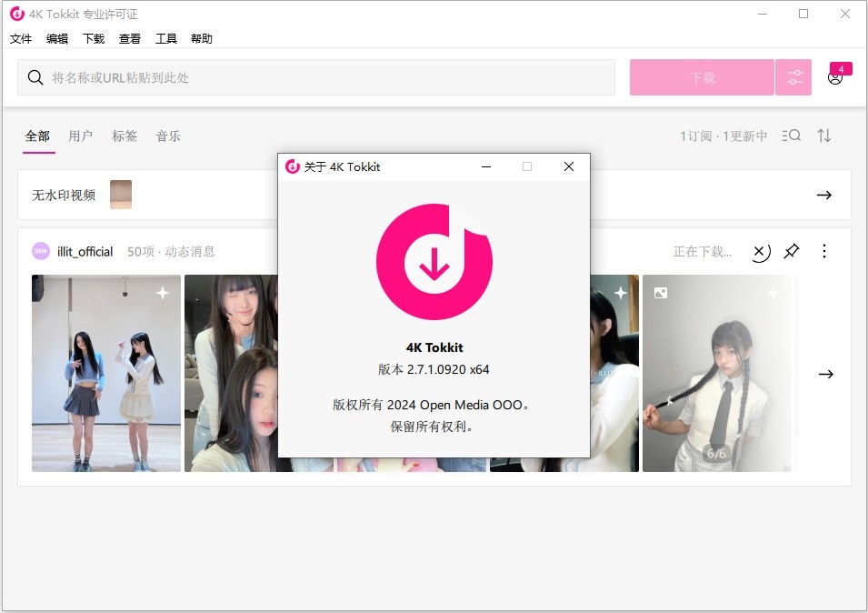The width and height of the screenshot is (868, 613).
Task: Click 4K Tokkit app icon in main title bar
Action: [17, 14]
